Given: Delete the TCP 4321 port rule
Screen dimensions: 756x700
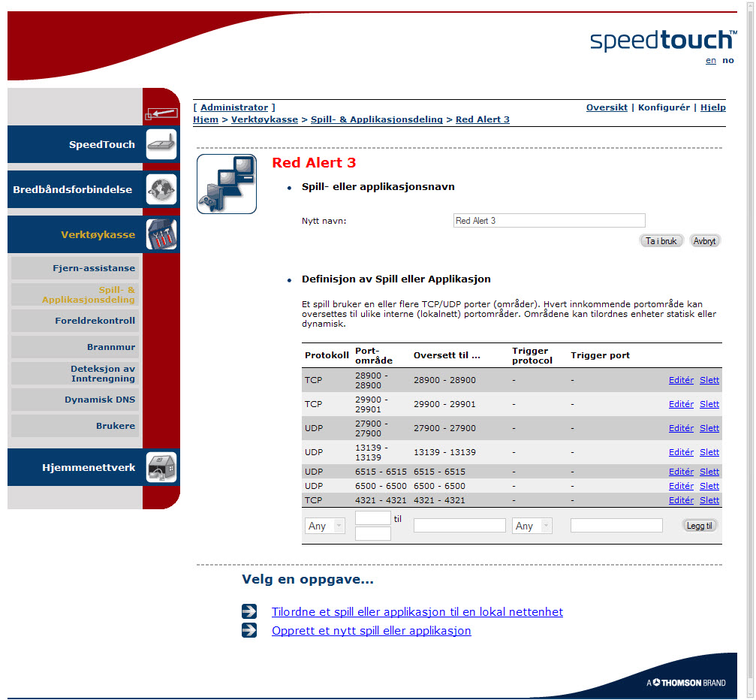Looking at the screenshot, I should (x=709, y=500).
